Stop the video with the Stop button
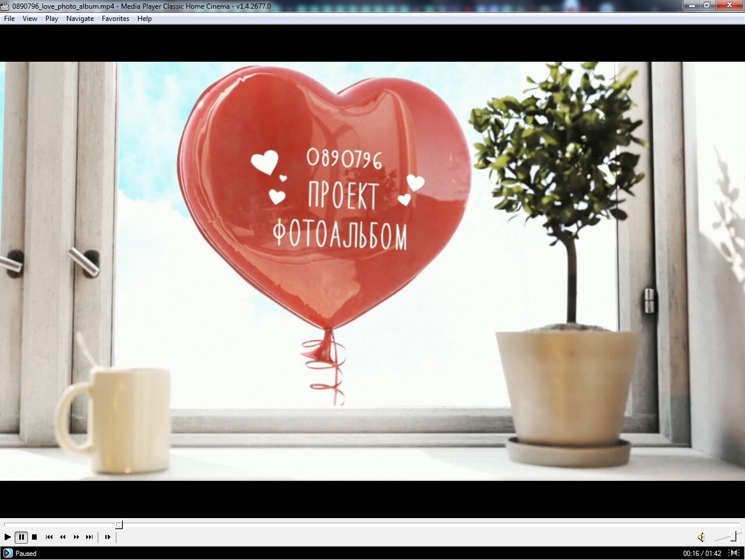The height and width of the screenshot is (560, 745). 34,537
